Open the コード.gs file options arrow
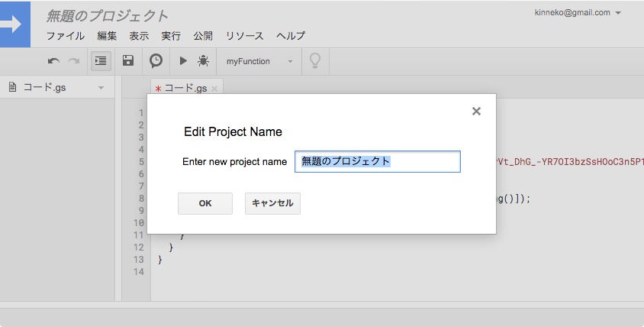This screenshot has height=327, width=644. pos(101,88)
